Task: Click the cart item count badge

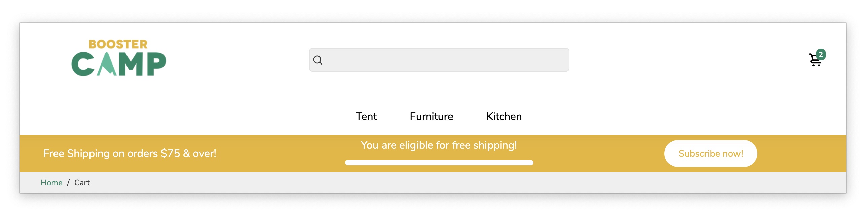Action: tap(821, 54)
